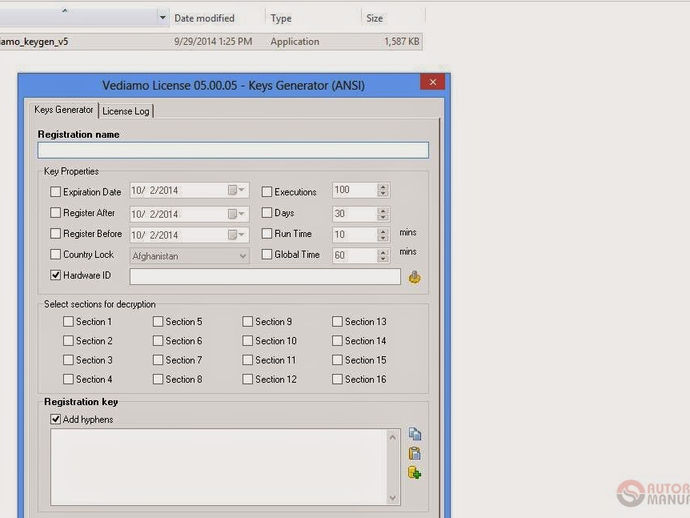Check Section 12 for decryption
Screen dimensions: 690x518
point(248,379)
